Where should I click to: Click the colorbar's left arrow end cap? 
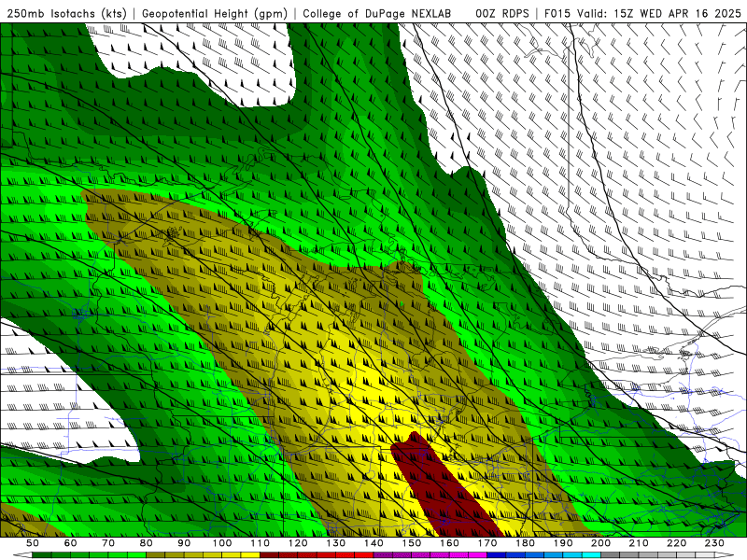[x=22, y=555]
